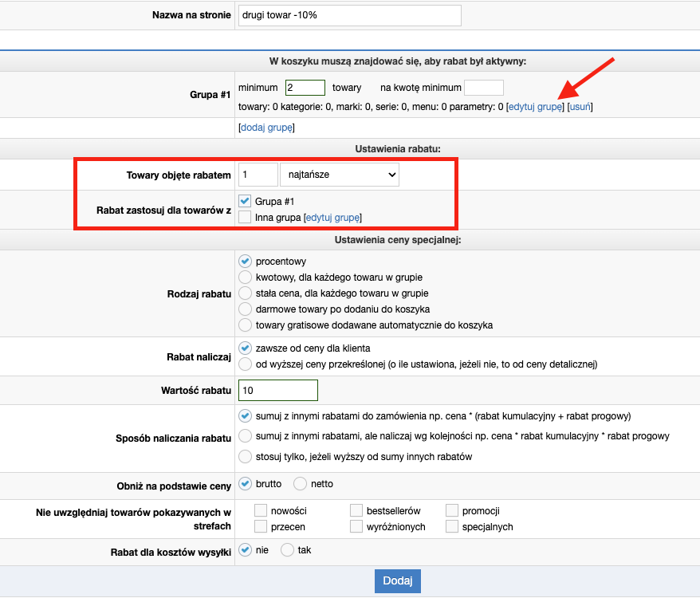Tick the 'promocji' checkbox
The width and height of the screenshot is (700, 598).
pos(451,511)
